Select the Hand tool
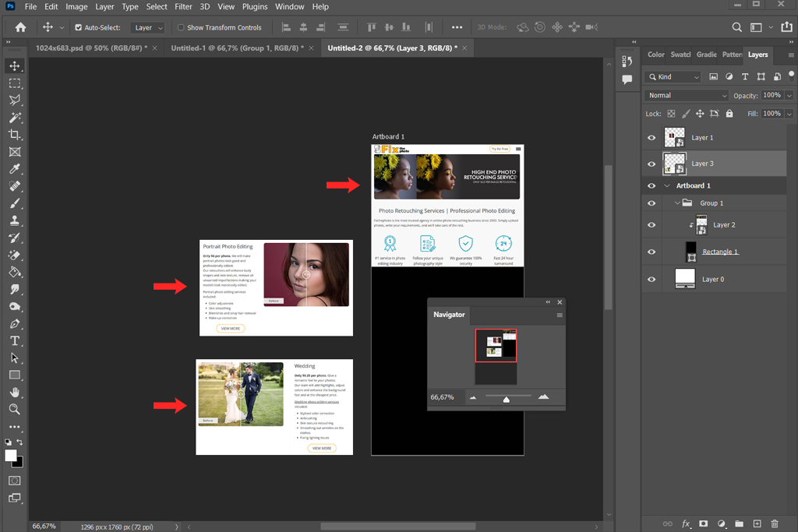Image resolution: width=798 pixels, height=532 pixels. tap(15, 392)
